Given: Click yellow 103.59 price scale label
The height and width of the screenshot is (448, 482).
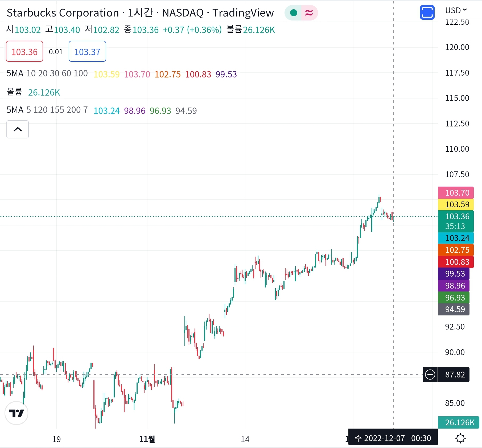Looking at the screenshot, I should click(x=456, y=204).
